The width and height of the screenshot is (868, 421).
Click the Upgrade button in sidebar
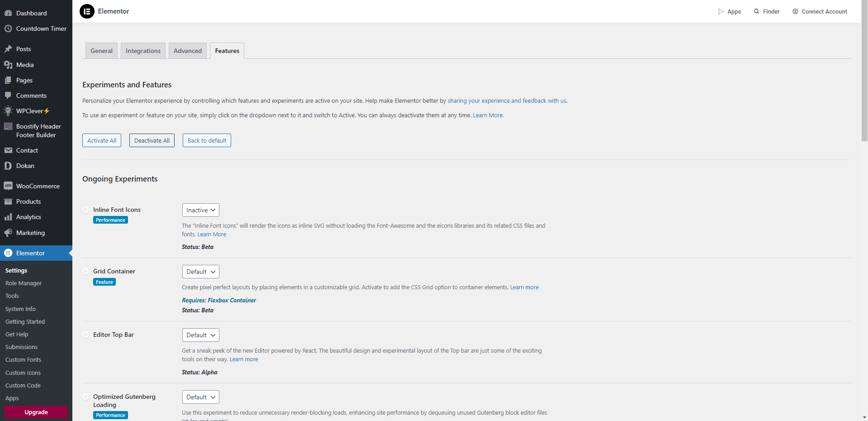(36, 412)
